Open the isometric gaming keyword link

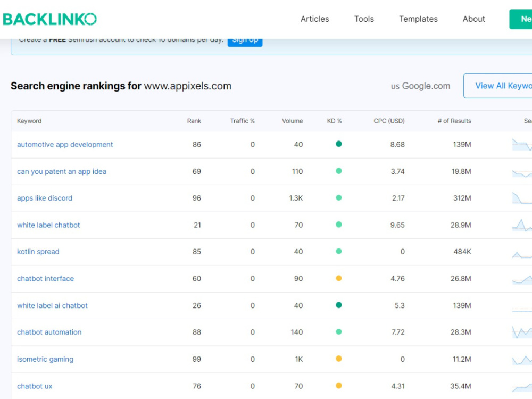(45, 359)
